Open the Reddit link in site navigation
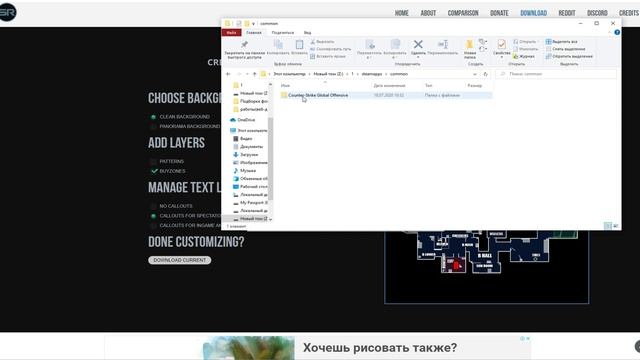The width and height of the screenshot is (640, 360). pos(567,13)
